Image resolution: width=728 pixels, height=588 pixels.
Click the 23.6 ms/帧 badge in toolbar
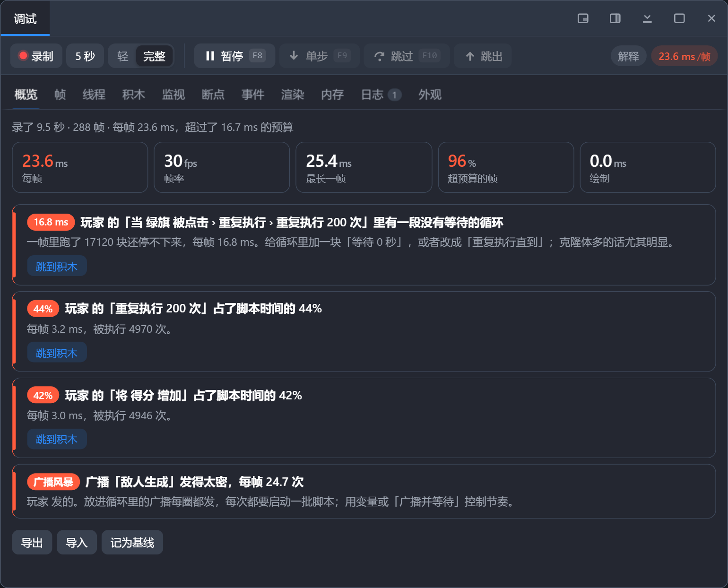click(685, 56)
